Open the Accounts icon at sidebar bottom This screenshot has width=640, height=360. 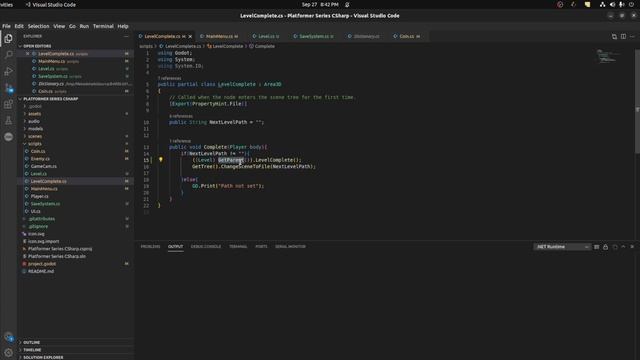(x=8, y=337)
